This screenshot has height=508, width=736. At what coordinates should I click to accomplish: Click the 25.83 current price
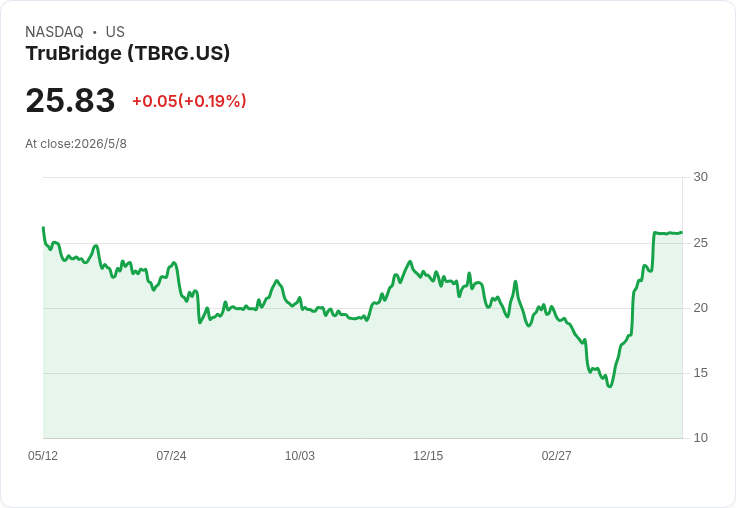pyautogui.click(x=70, y=100)
